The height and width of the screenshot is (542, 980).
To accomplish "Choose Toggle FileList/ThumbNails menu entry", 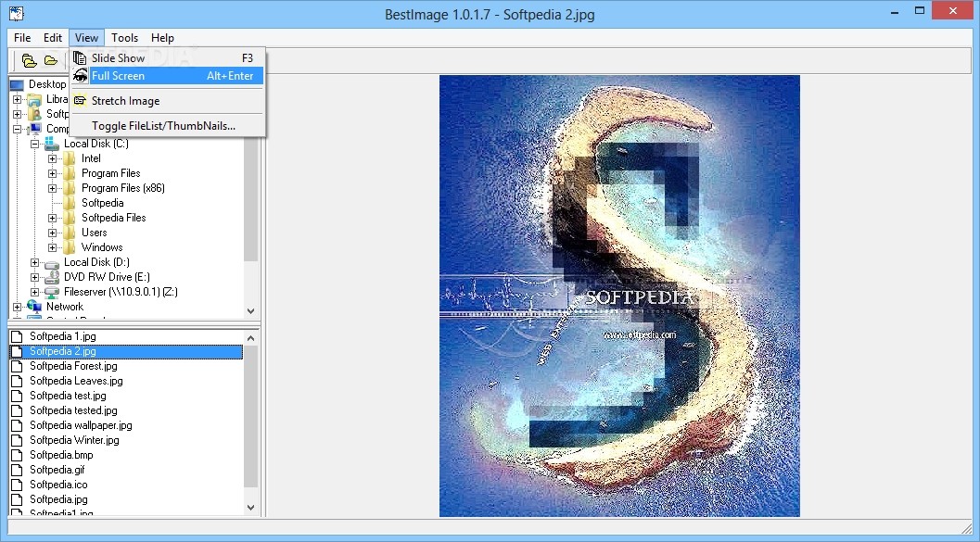I will [168, 126].
